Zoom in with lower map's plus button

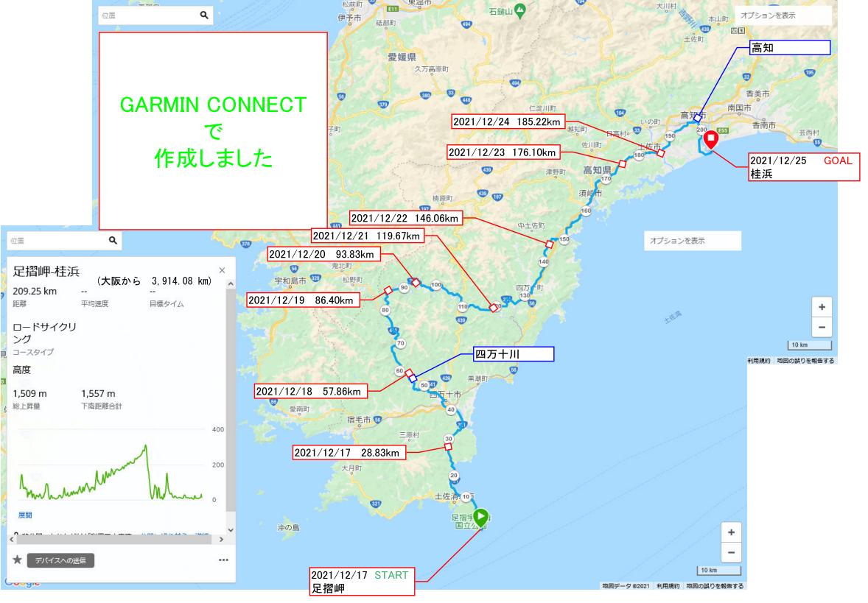point(731,532)
